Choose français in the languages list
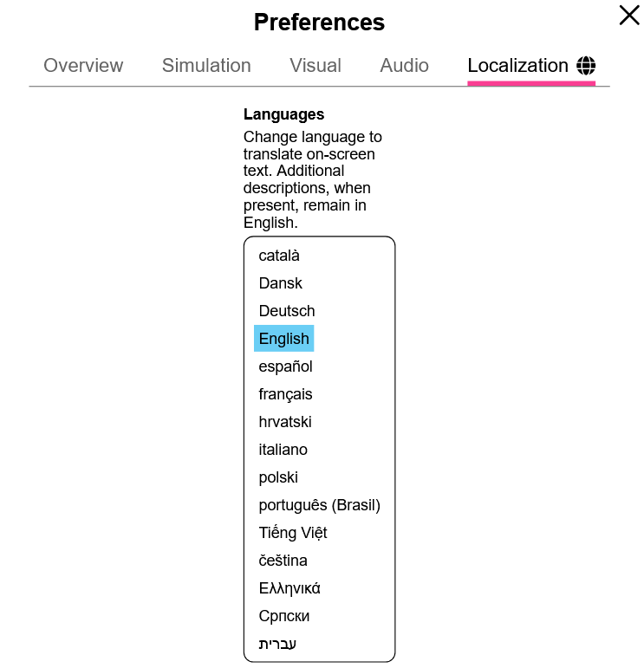The width and height of the screenshot is (644, 668). [285, 394]
